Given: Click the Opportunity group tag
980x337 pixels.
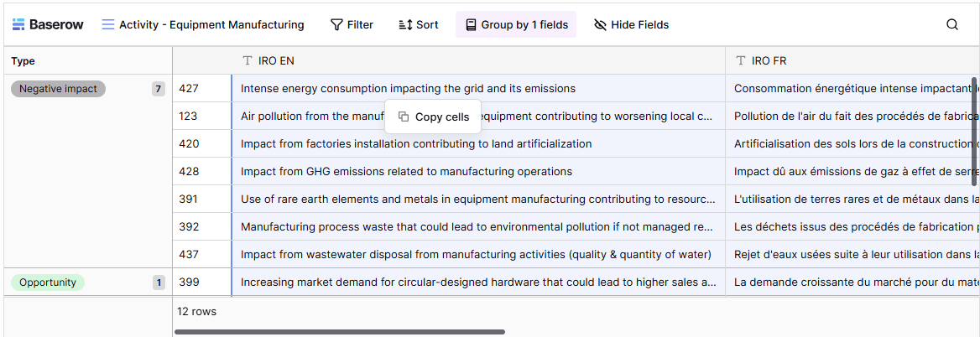Looking at the screenshot, I should [x=48, y=283].
